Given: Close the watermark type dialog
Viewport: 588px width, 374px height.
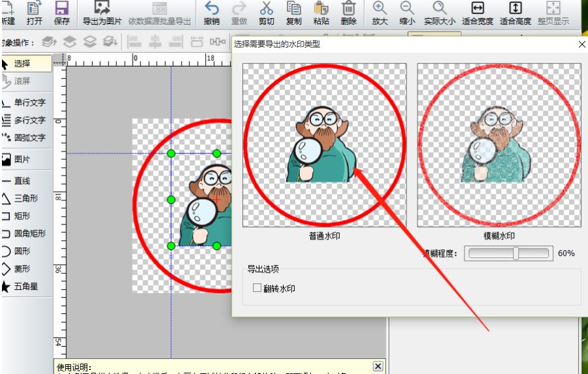Looking at the screenshot, I should pos(581,44).
